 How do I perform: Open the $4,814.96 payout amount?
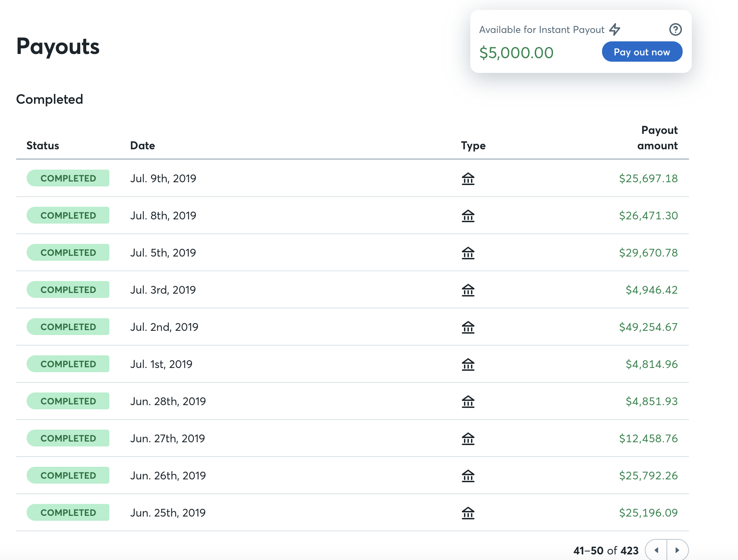pos(651,364)
